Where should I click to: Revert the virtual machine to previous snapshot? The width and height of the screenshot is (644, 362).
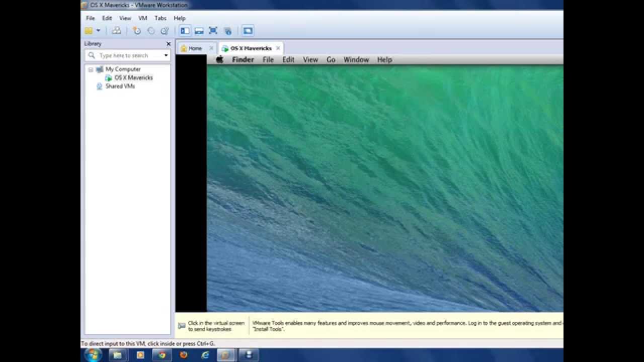click(151, 31)
